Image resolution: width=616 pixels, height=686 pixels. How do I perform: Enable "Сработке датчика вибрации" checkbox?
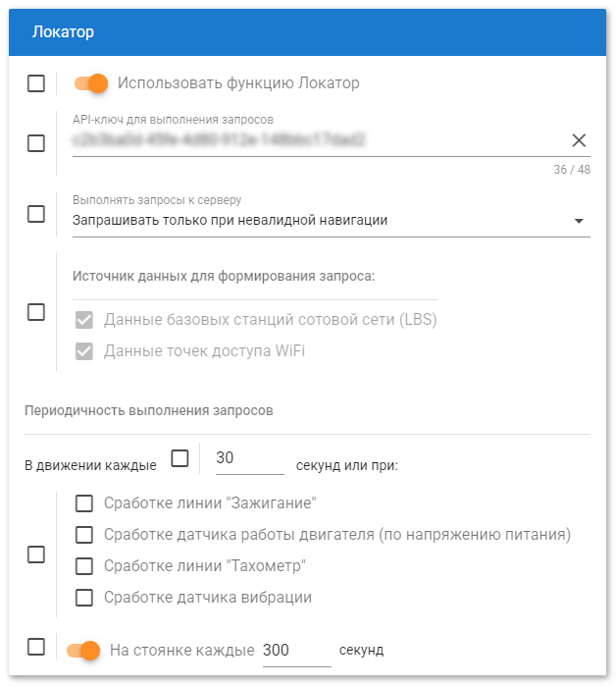coord(84,597)
